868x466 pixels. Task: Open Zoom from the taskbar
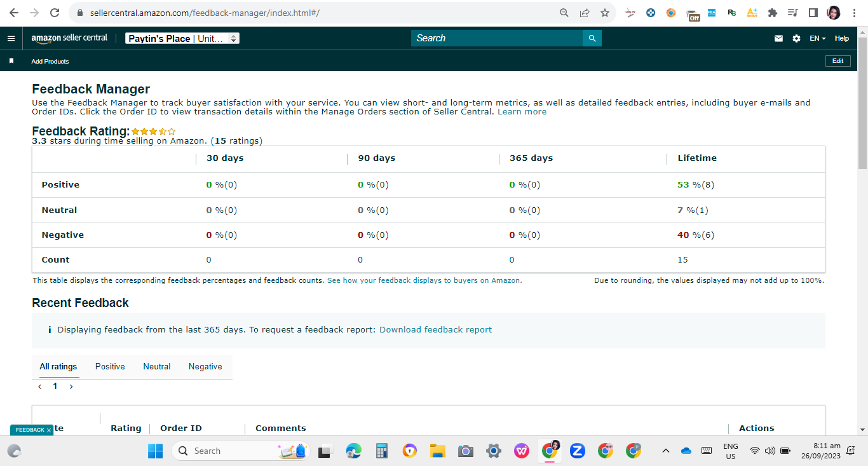577,451
